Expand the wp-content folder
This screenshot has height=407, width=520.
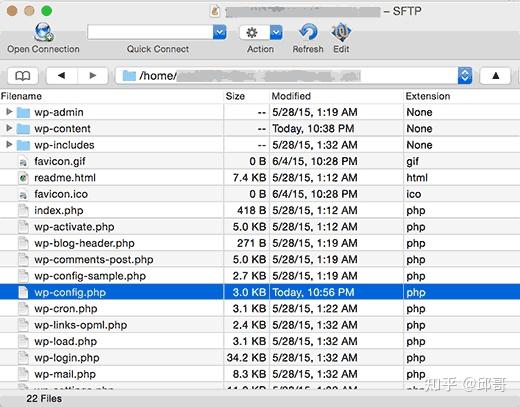[x=9, y=128]
